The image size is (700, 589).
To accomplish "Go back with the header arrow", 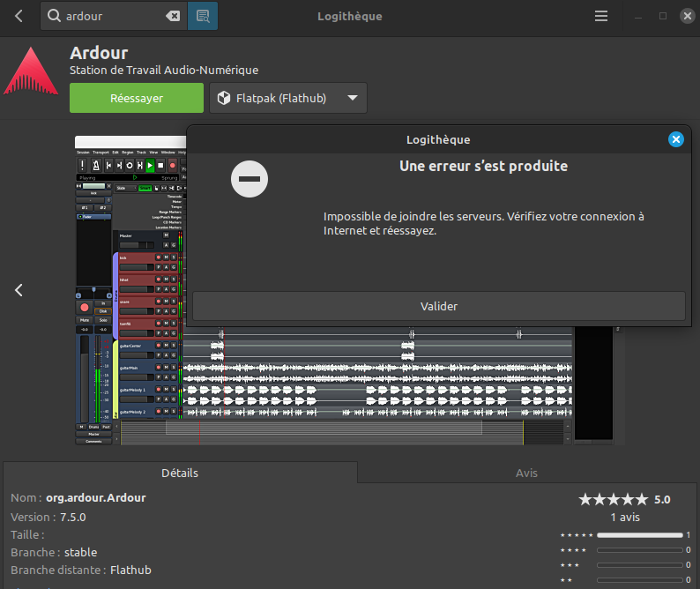I will 19,16.
